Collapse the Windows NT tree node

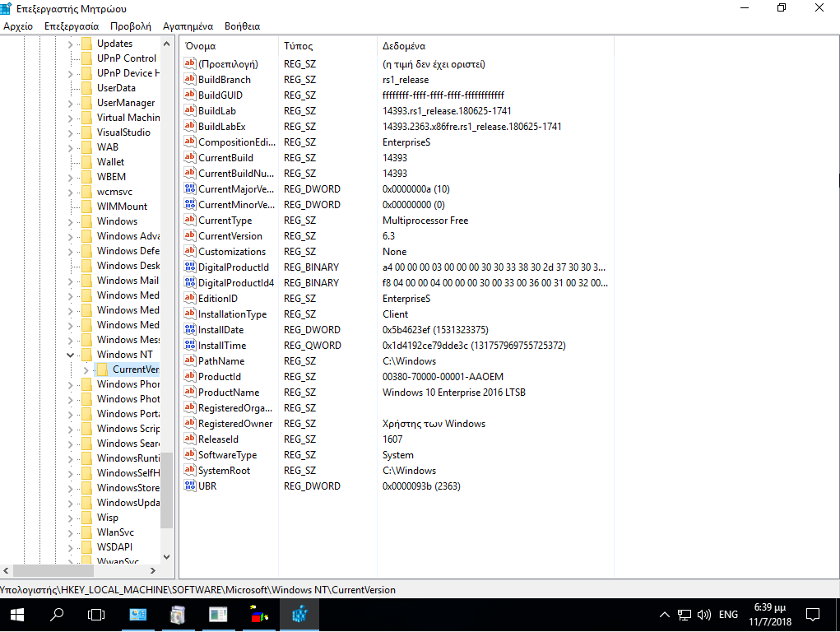(70, 355)
